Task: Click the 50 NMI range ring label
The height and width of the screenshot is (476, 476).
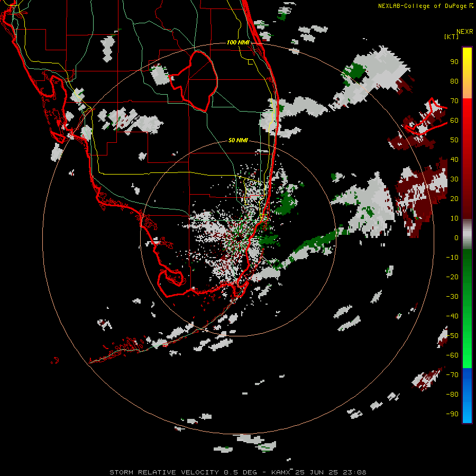Action: pyautogui.click(x=237, y=140)
